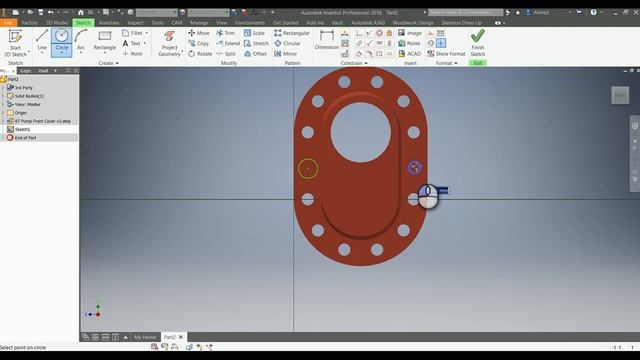The image size is (640, 360).
Task: Select the Arc sketch tool
Action: tap(81, 40)
